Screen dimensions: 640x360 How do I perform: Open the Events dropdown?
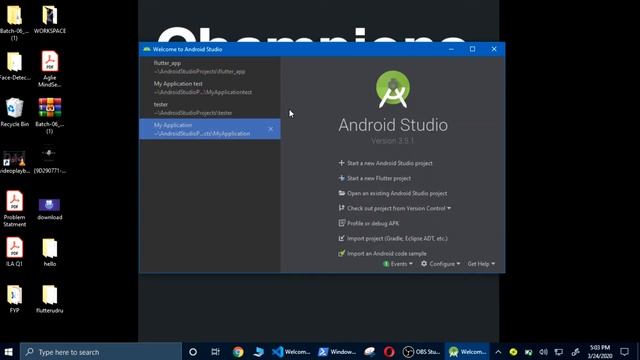(398, 264)
